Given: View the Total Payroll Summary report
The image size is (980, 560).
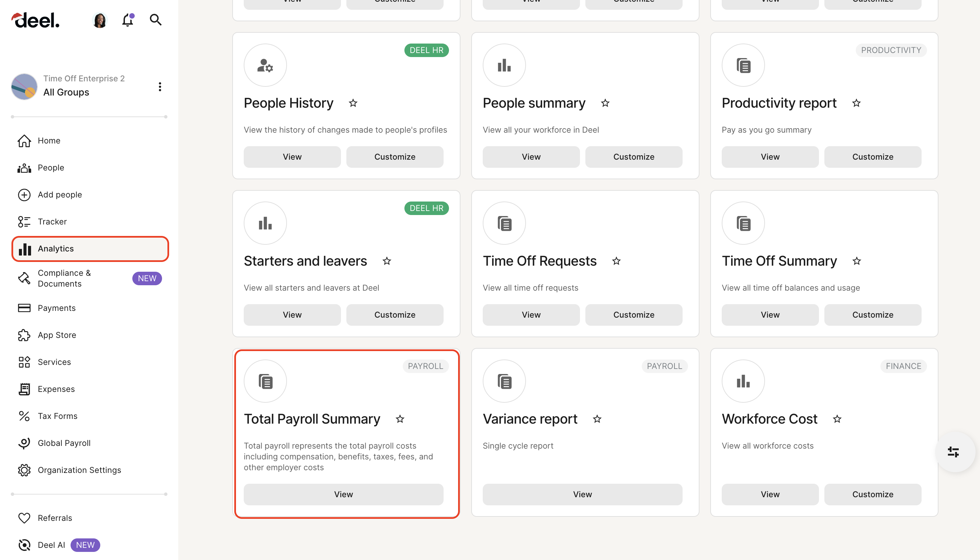Looking at the screenshot, I should coord(343,494).
